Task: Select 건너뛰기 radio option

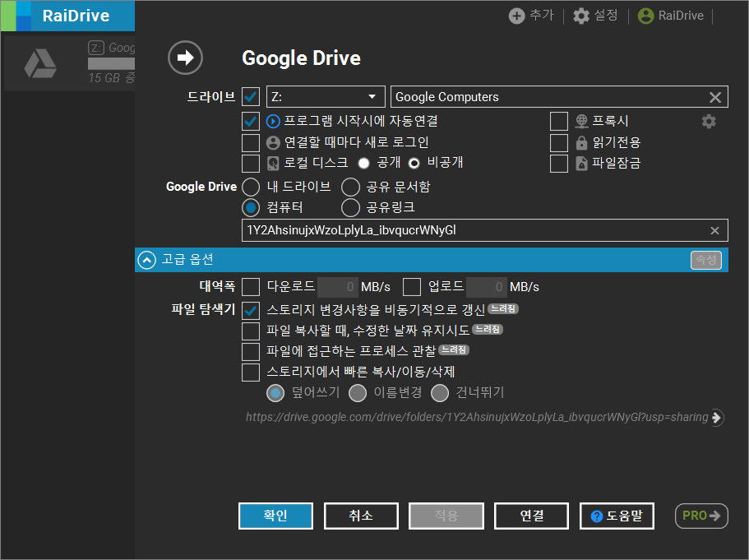Action: [440, 393]
